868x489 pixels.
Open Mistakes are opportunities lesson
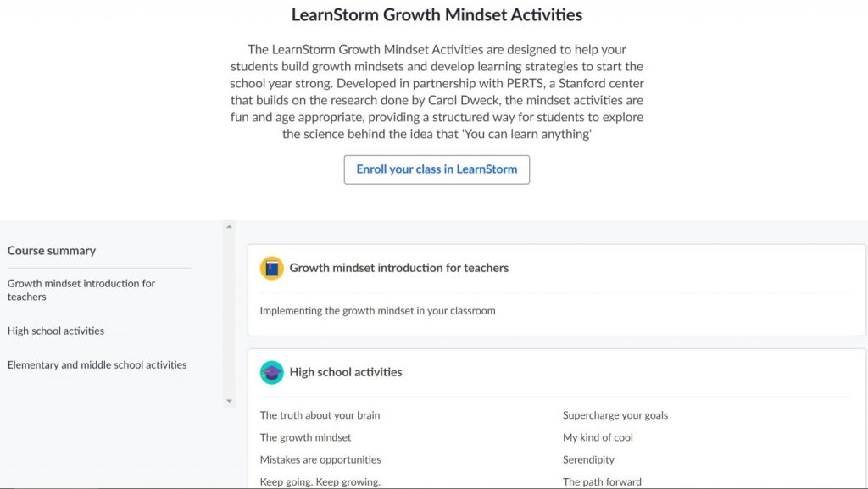pyautogui.click(x=320, y=459)
